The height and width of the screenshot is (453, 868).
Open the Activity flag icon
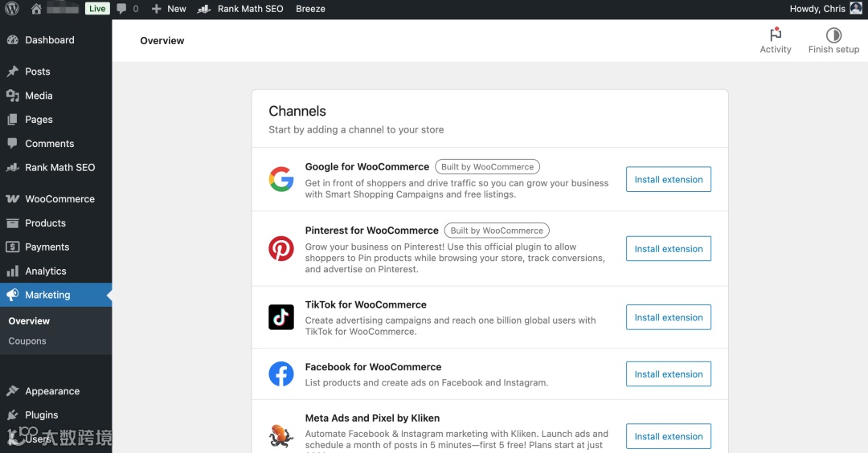[776, 35]
